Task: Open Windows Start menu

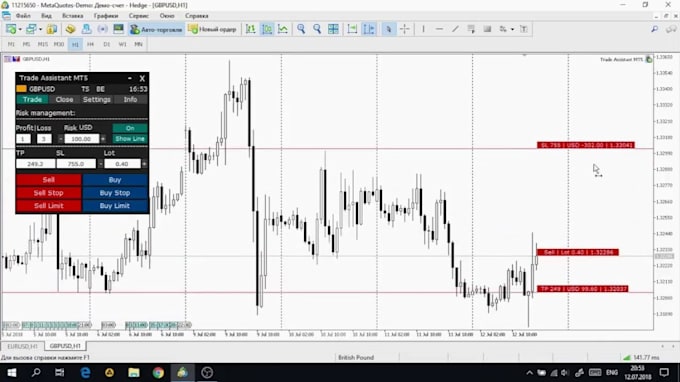Action: pos(12,372)
